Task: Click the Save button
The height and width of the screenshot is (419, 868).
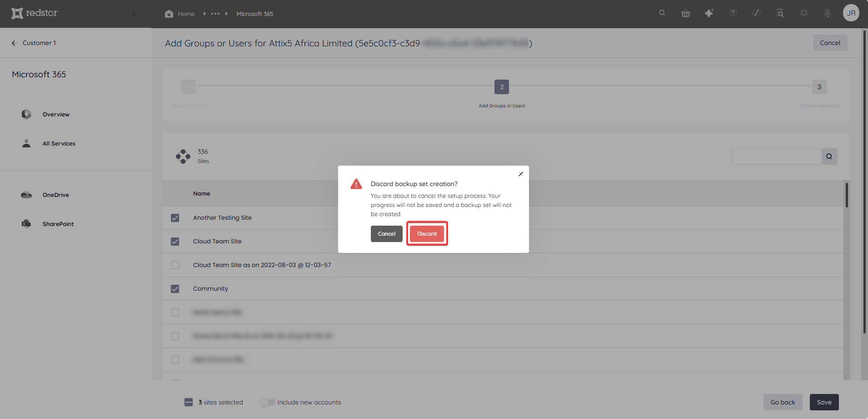Action: point(824,402)
